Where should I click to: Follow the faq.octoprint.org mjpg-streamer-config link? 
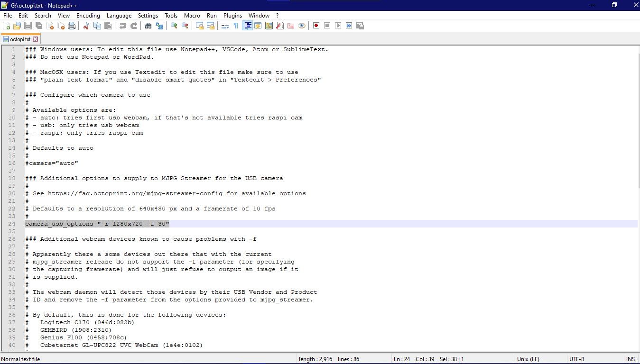135,193
